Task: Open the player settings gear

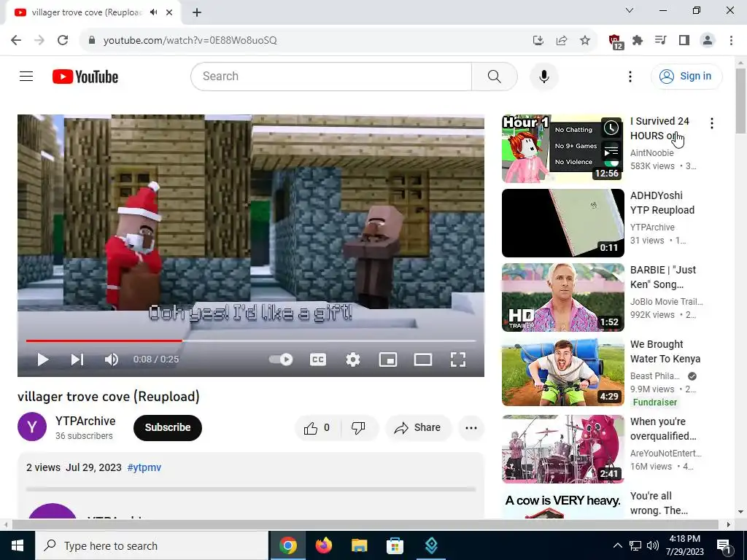Action: (352, 359)
